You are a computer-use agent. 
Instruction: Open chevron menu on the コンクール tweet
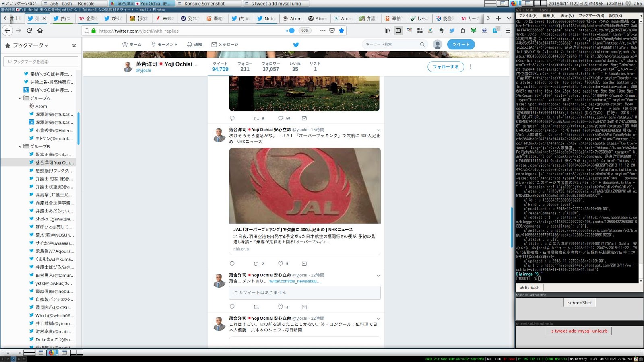378,319
